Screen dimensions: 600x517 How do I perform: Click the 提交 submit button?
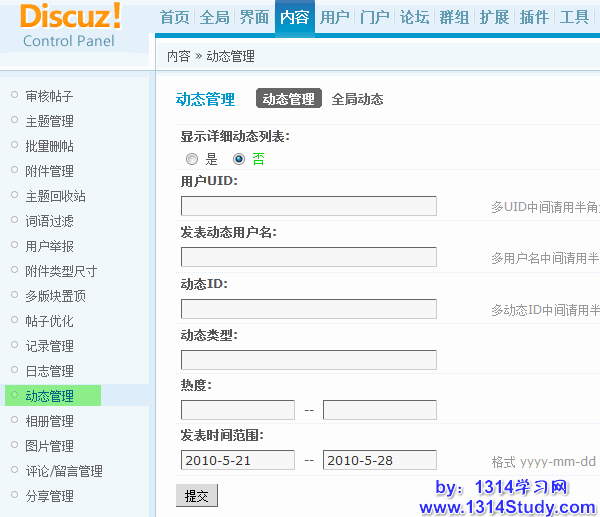196,495
